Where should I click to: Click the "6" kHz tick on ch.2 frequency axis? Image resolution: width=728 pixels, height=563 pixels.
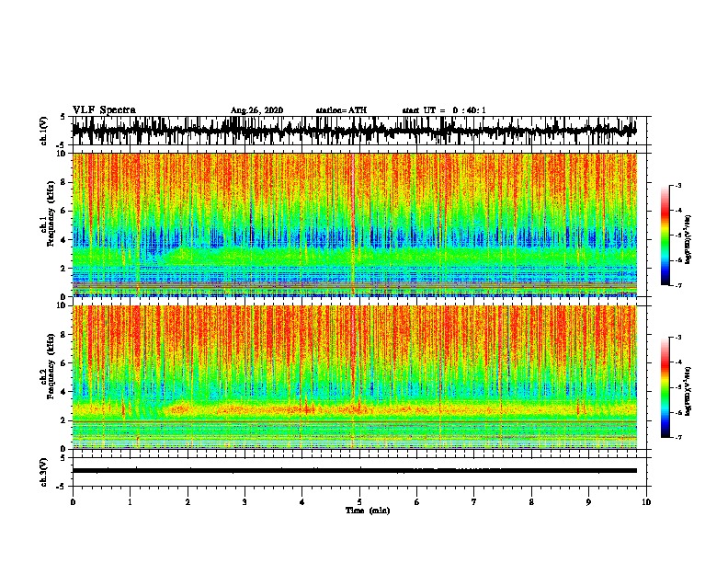pos(64,363)
